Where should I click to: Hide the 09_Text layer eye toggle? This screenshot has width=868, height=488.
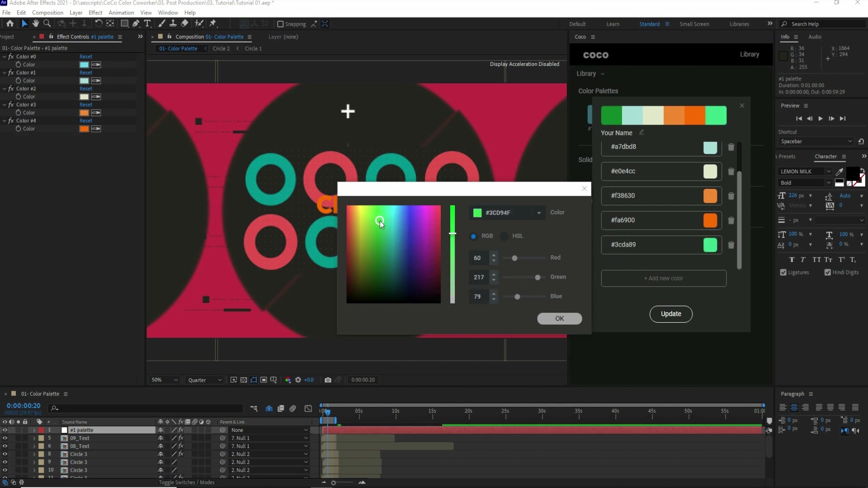pyautogui.click(x=5, y=438)
